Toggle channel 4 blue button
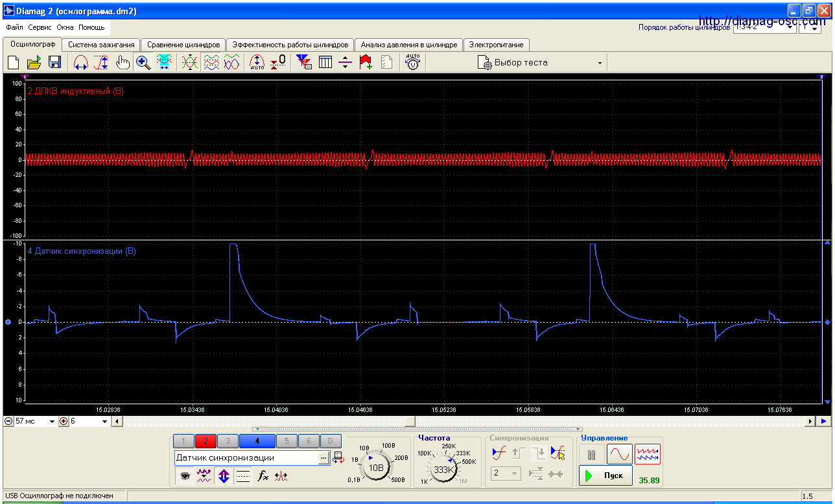 (257, 442)
